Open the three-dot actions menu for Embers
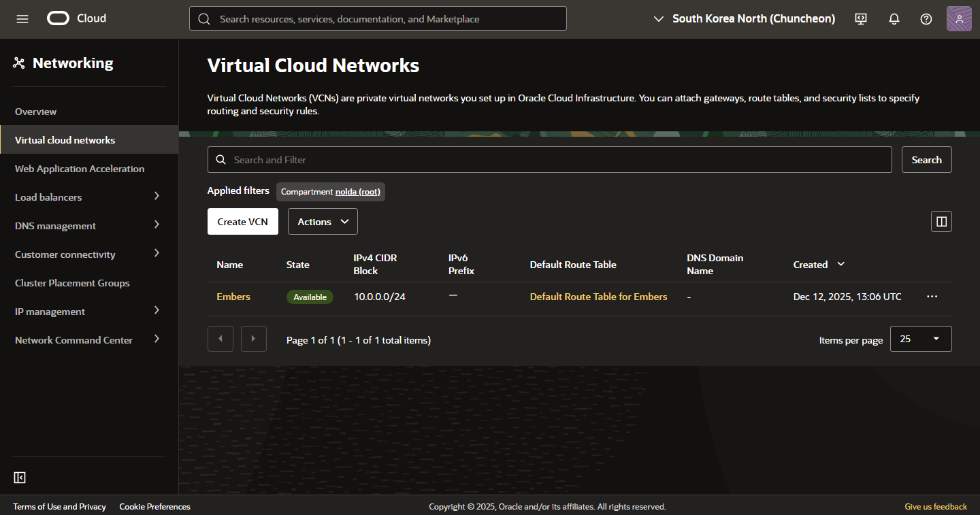This screenshot has width=980, height=515. click(x=932, y=297)
